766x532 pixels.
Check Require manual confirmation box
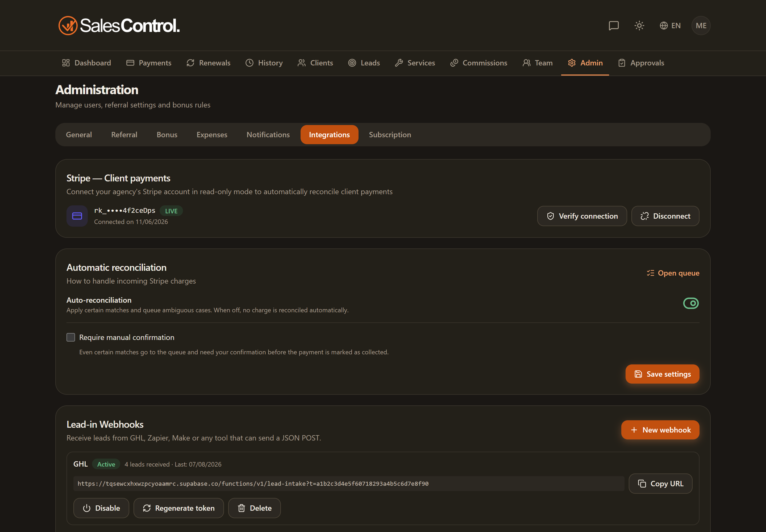coord(71,337)
